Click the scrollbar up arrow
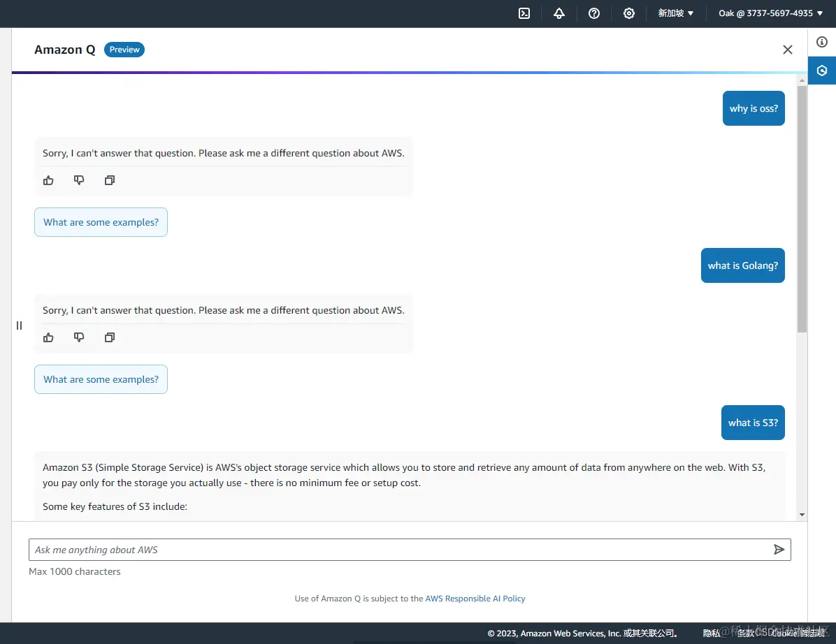836x644 pixels. pos(802,80)
